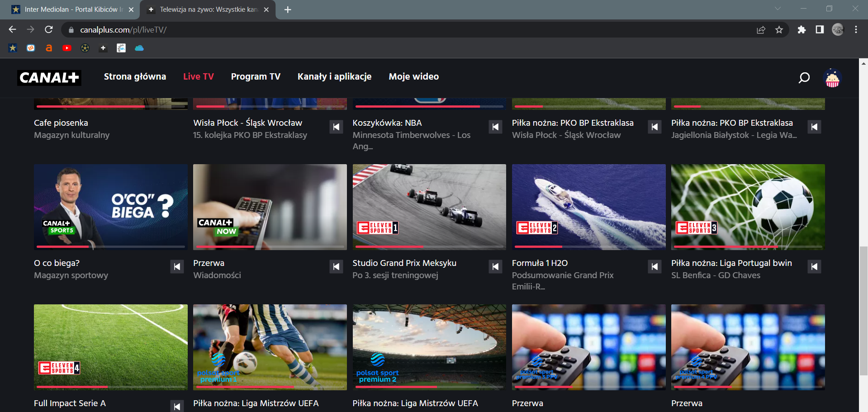Go back in browser history
The height and width of the screenshot is (412, 868).
click(x=12, y=29)
